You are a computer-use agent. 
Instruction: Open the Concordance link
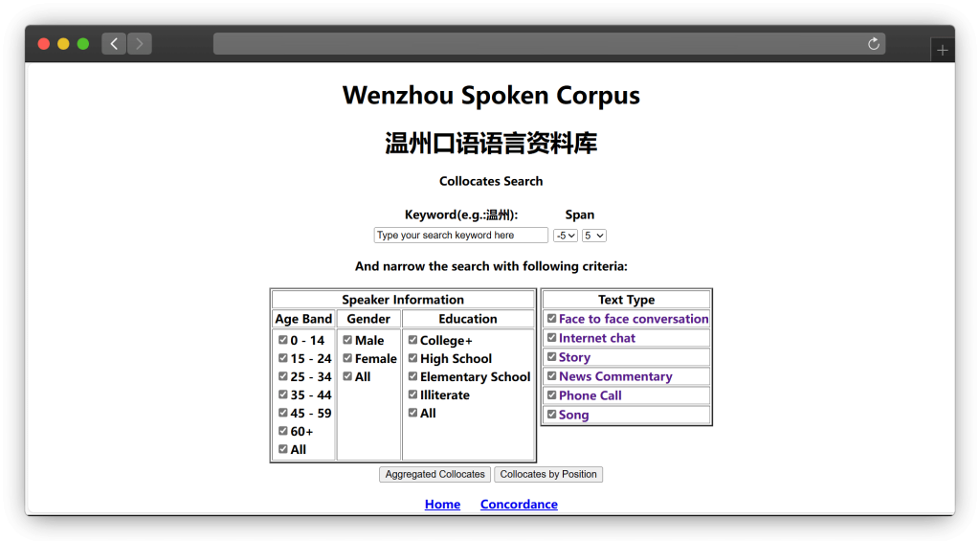tap(519, 505)
